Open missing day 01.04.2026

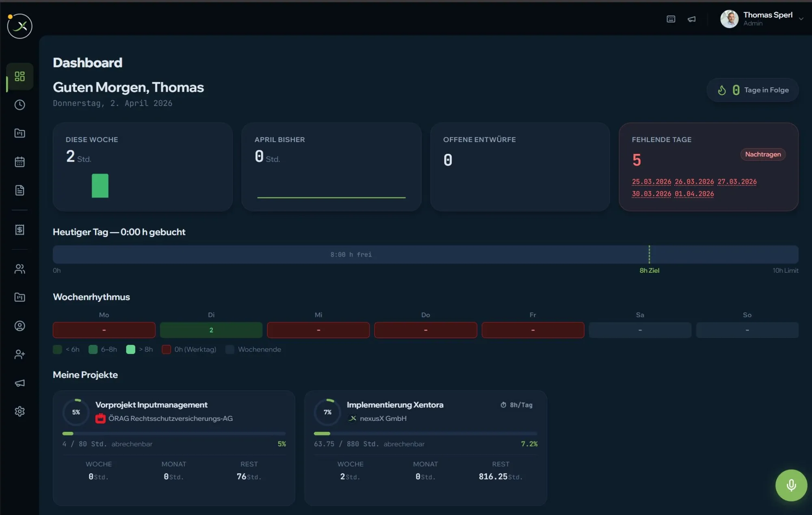pyautogui.click(x=694, y=194)
